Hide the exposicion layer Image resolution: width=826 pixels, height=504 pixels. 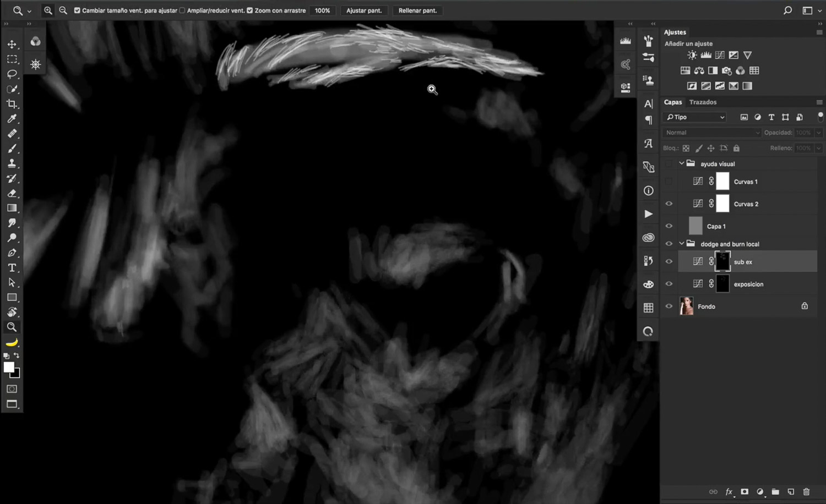tap(669, 284)
